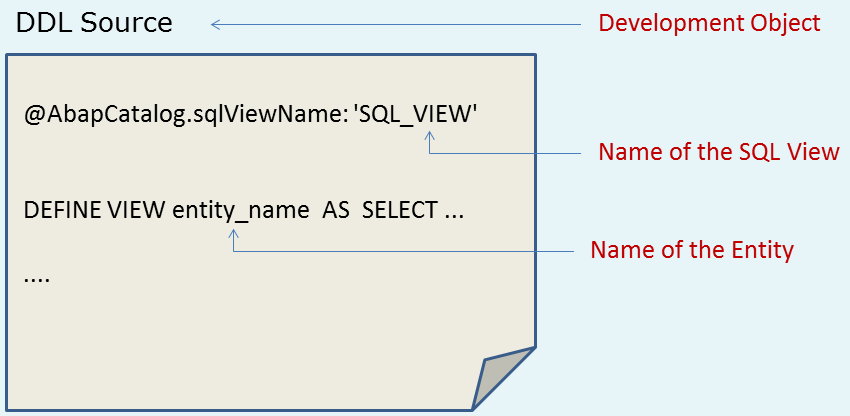Click the Development Object label
Viewport: 850px width, 416px height.
tap(709, 23)
